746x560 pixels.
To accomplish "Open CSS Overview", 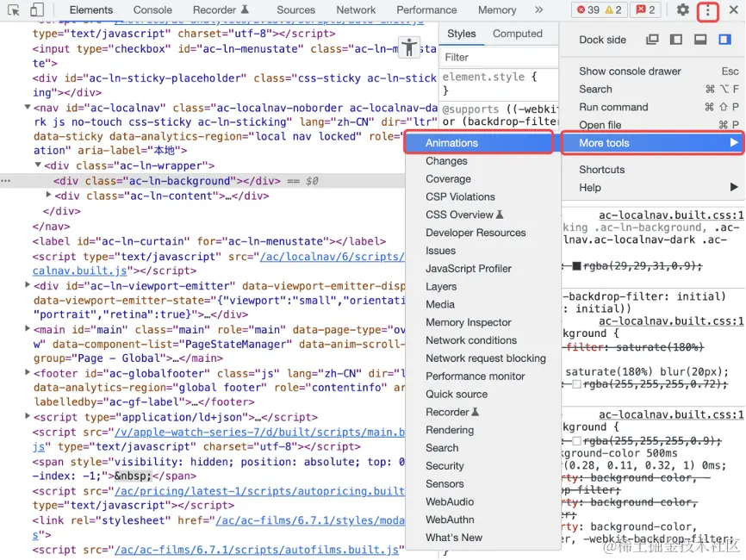I will tap(483, 215).
